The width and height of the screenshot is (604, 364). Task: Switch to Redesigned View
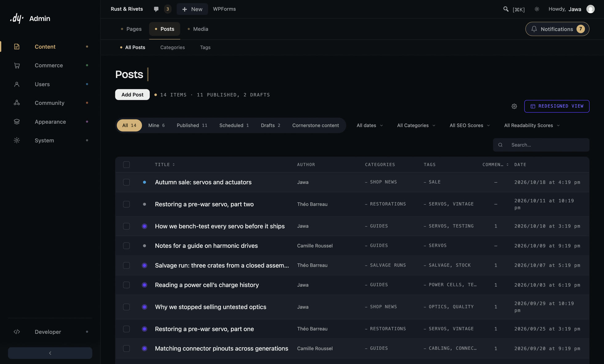(557, 106)
